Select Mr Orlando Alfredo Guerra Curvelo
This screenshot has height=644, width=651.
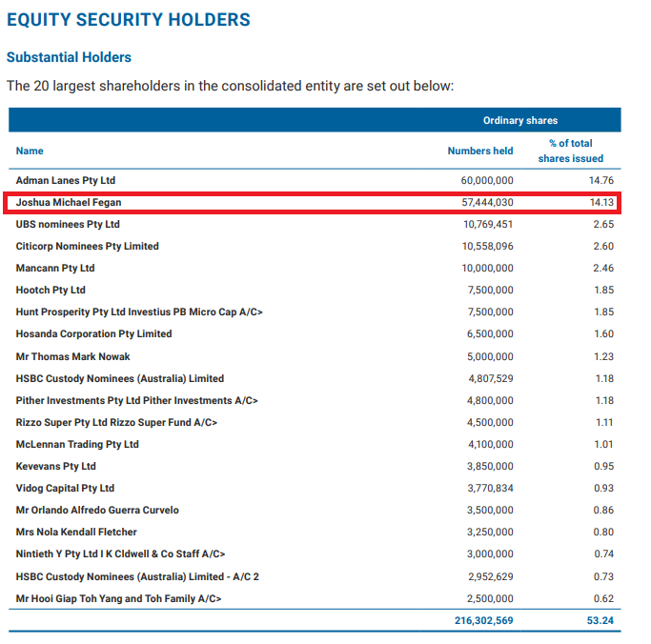(97, 510)
